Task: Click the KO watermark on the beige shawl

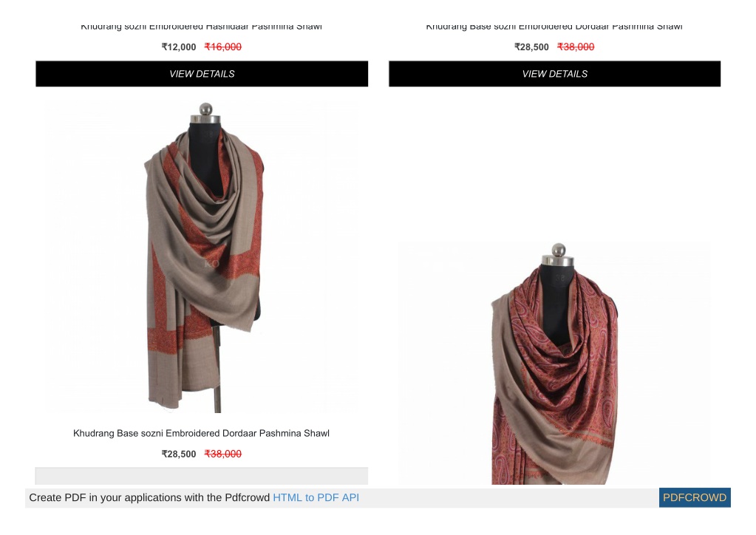Action: pos(211,264)
